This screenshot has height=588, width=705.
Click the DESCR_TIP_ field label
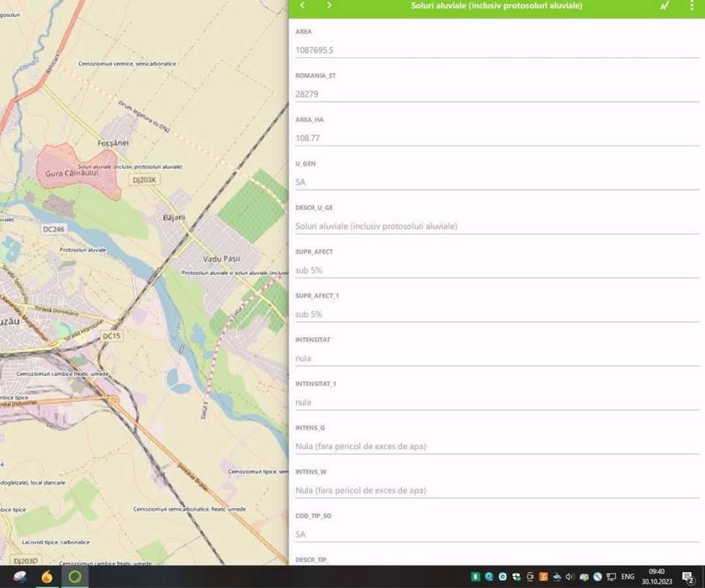(x=311, y=559)
